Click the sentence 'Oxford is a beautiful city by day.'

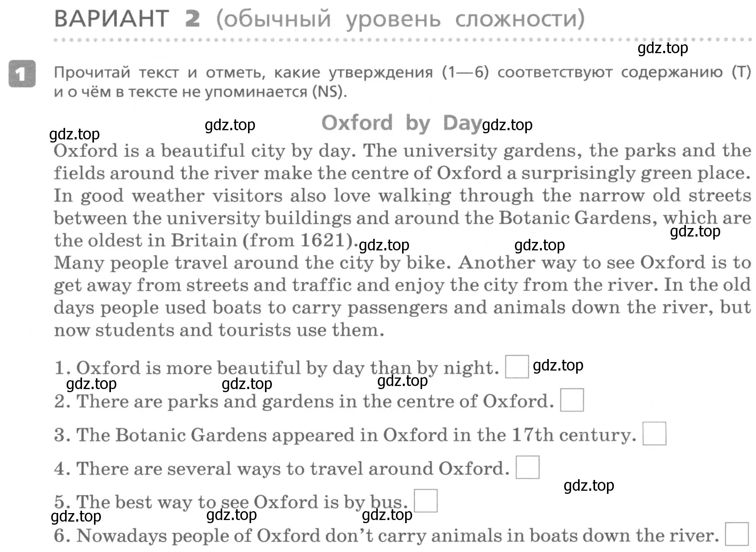[205, 151]
